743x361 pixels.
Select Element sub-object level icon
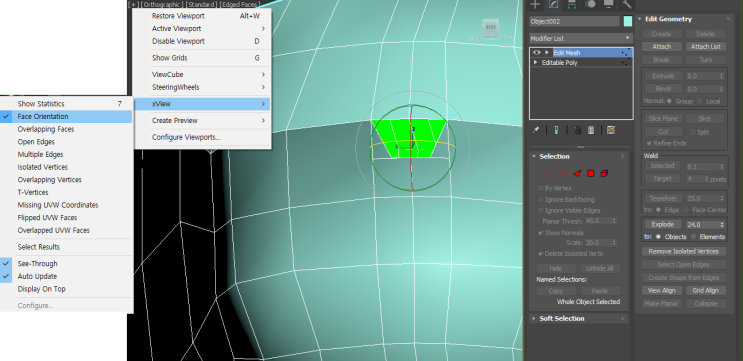[x=605, y=174]
